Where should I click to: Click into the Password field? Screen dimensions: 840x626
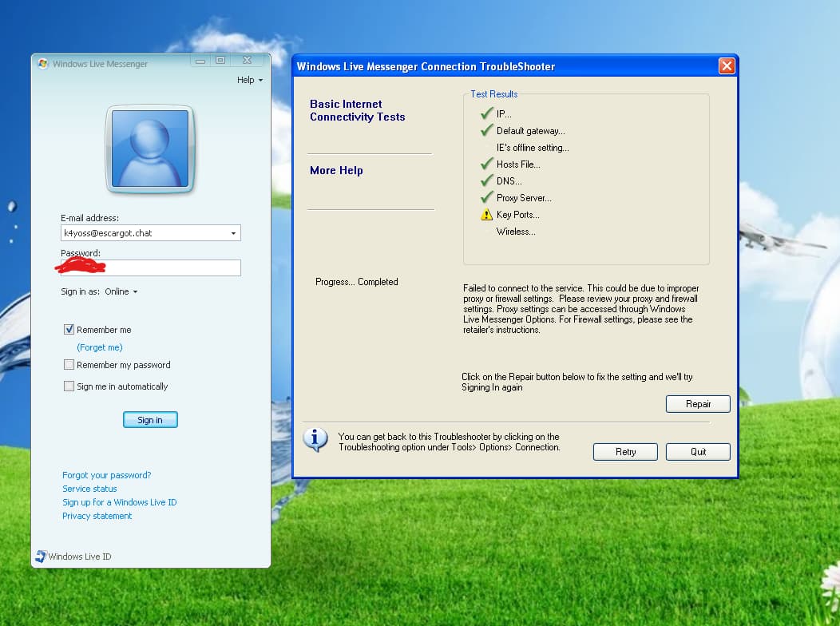151,267
